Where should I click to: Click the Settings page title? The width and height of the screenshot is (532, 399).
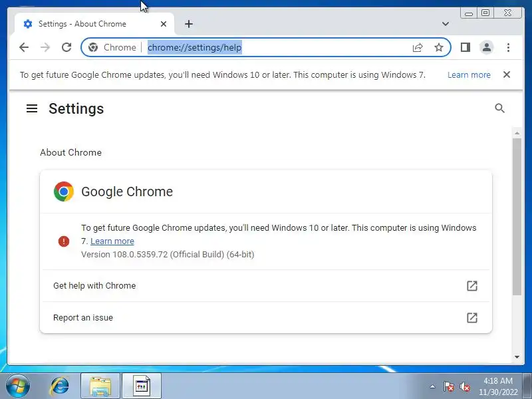[76, 108]
